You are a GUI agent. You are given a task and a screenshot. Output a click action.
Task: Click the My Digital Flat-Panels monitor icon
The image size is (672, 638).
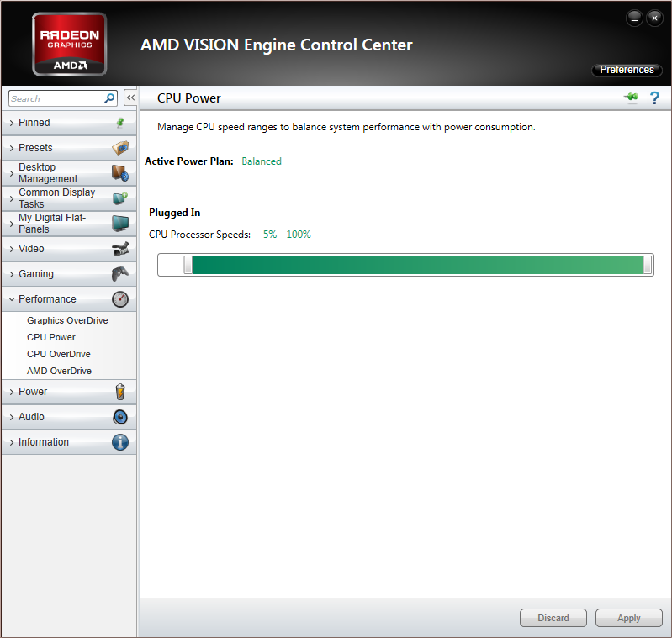tap(120, 223)
